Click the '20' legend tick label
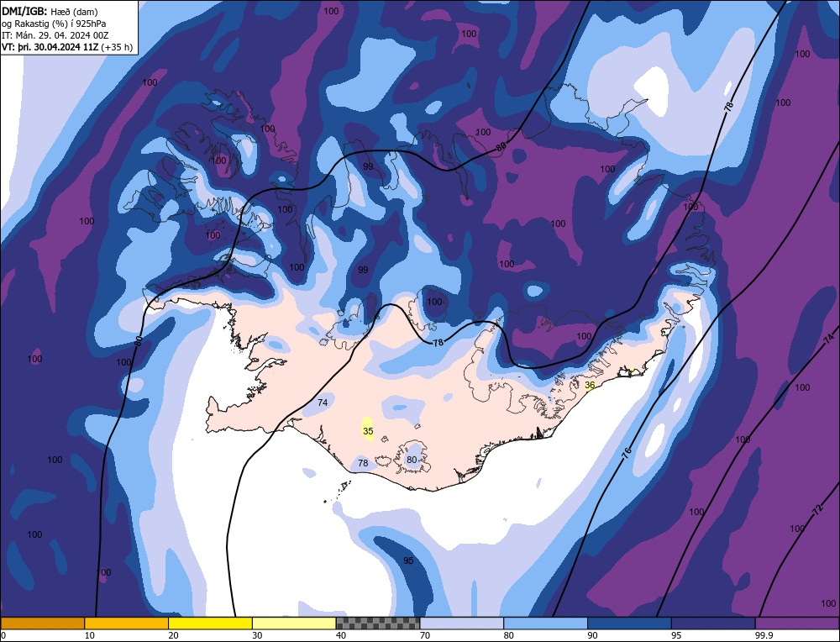The width and height of the screenshot is (840, 642). coord(174,635)
